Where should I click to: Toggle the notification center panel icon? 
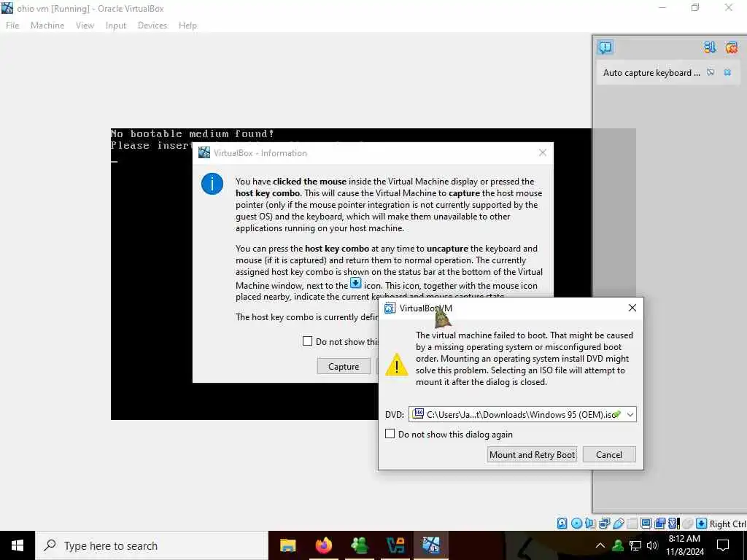(x=605, y=47)
